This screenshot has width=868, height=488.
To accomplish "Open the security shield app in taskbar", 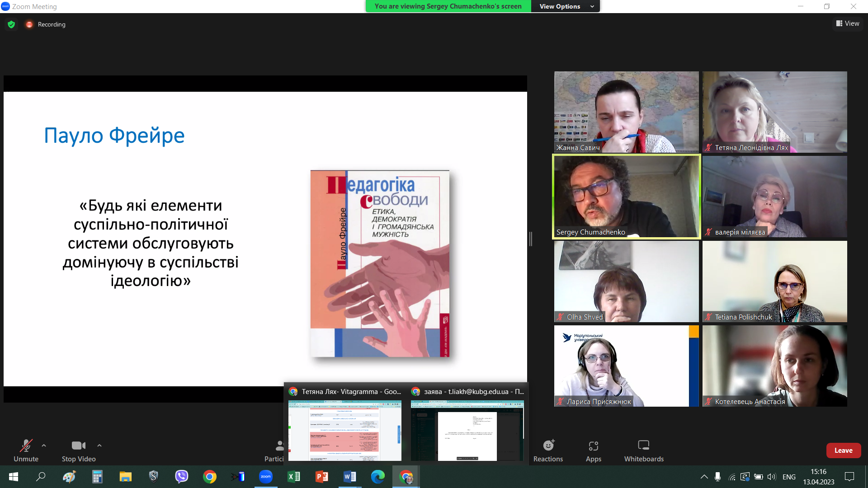I will (x=154, y=477).
